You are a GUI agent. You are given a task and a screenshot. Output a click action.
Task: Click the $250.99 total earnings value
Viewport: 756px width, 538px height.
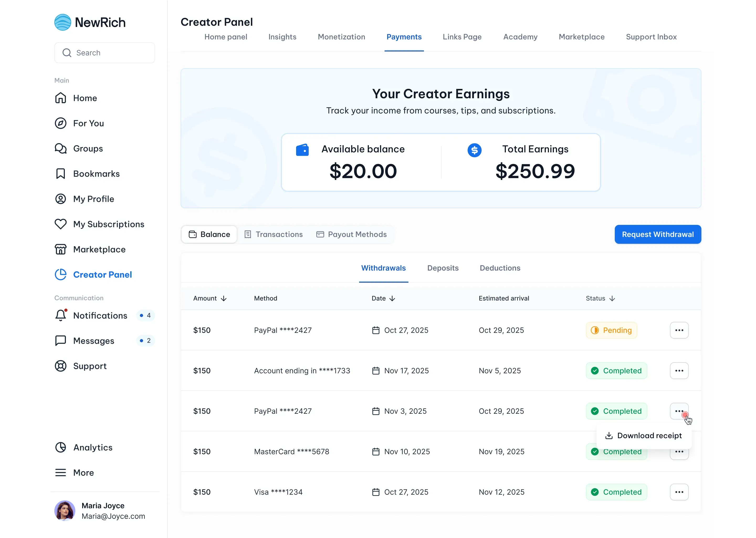pos(535,171)
